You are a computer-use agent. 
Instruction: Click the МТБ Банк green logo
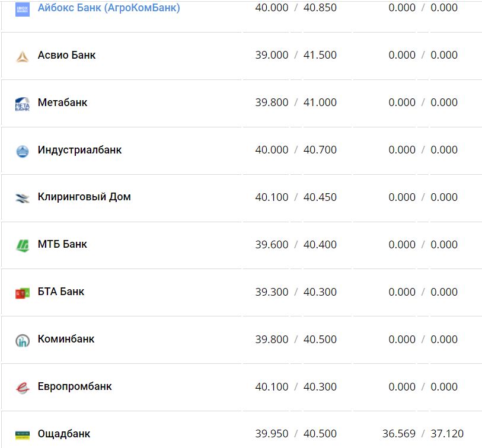click(x=22, y=245)
